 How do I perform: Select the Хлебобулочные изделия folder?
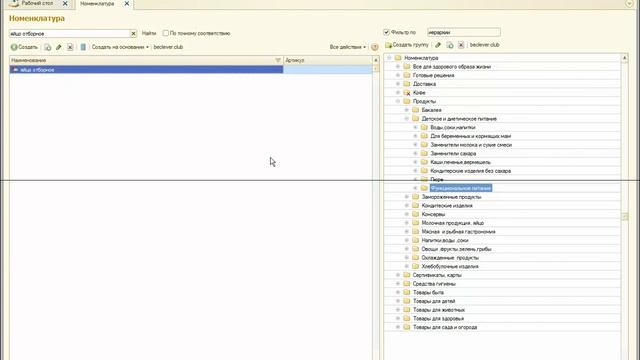click(x=450, y=266)
